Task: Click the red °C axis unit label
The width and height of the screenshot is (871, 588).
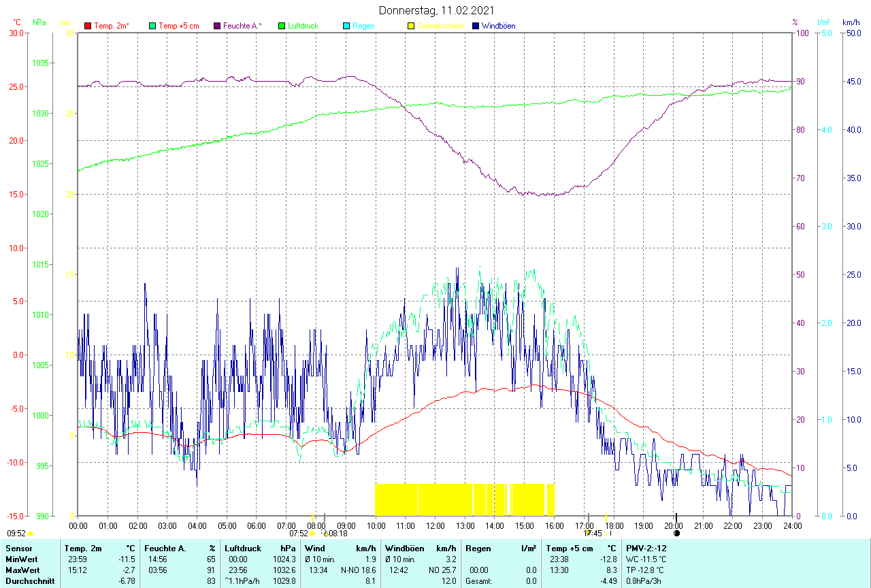Action: pyautogui.click(x=17, y=22)
